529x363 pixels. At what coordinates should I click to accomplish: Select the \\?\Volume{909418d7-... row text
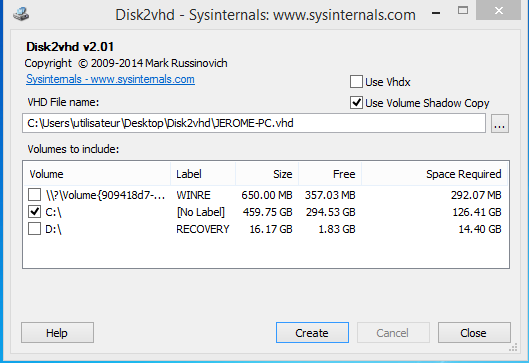(106, 195)
